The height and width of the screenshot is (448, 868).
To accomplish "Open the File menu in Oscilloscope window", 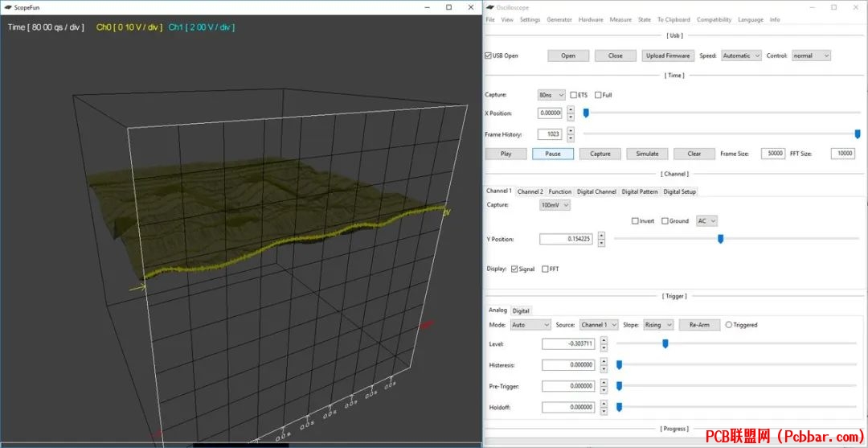I will (490, 19).
